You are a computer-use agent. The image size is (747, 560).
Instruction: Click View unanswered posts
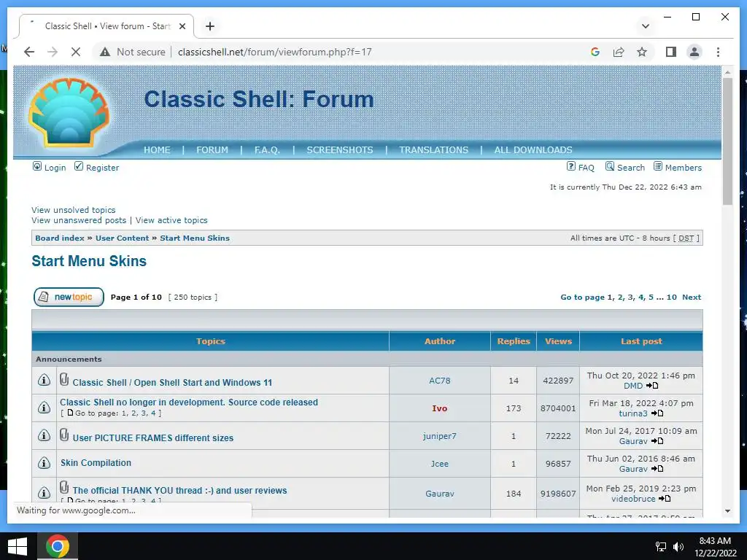pos(79,220)
